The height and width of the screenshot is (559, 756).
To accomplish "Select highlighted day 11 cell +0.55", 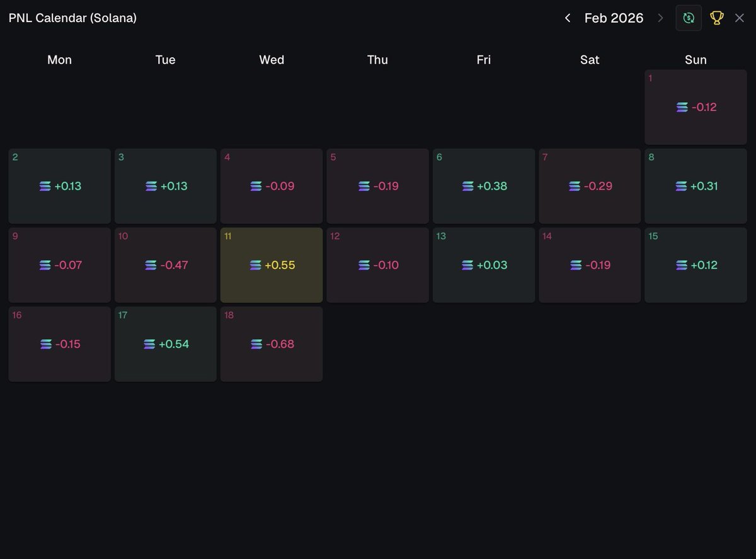I will 272,265.
